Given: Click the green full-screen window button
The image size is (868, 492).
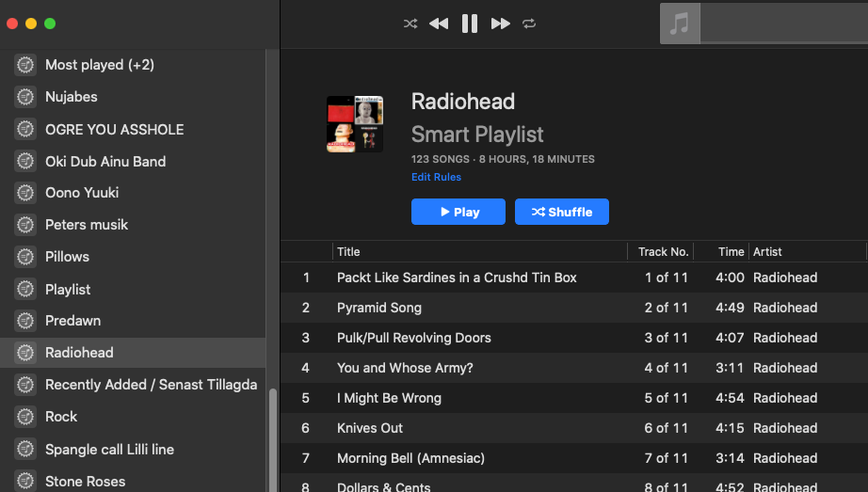Looking at the screenshot, I should (x=50, y=24).
